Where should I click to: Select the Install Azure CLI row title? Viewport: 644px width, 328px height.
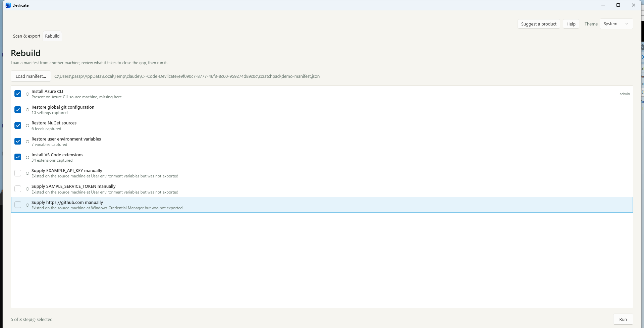point(47,91)
